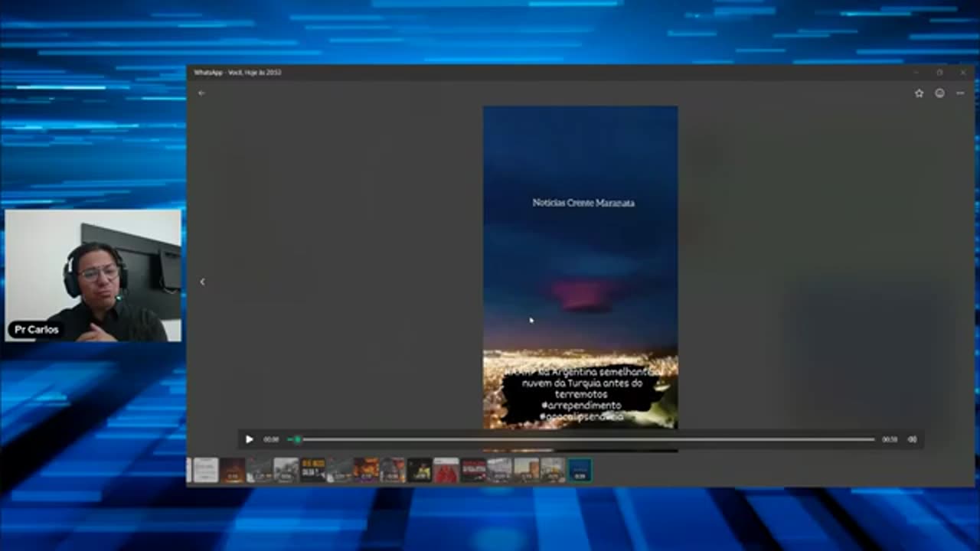The image size is (980, 551).
Task: Click the webcam overlay of the presenter
Action: 93,275
